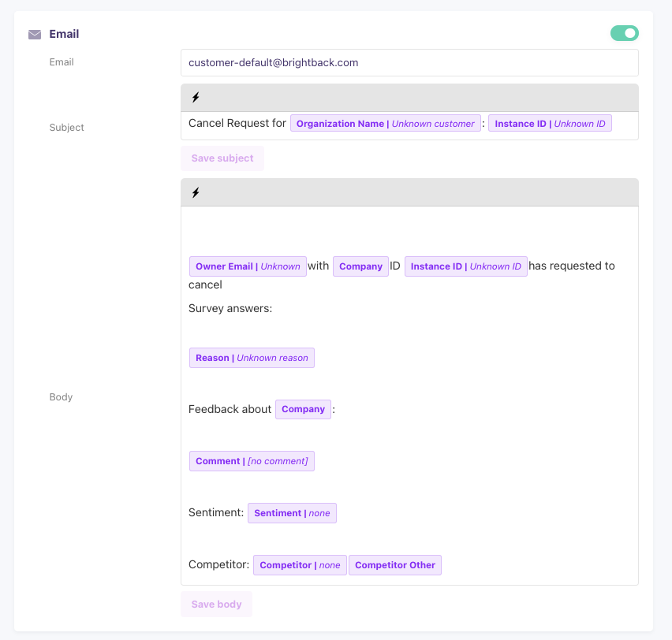Viewport: 672px width, 640px height.
Task: Select the Instance ID | Unknown ID tag in the body
Action: point(465,266)
